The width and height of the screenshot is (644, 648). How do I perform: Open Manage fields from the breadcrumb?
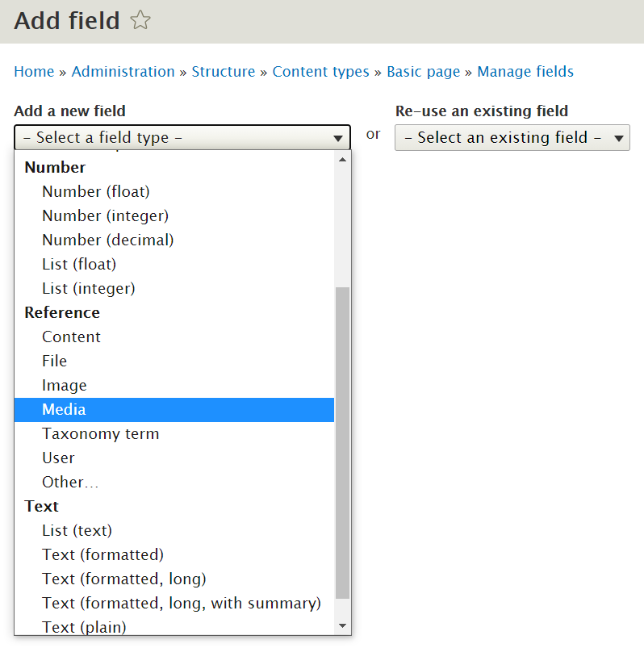[525, 72]
